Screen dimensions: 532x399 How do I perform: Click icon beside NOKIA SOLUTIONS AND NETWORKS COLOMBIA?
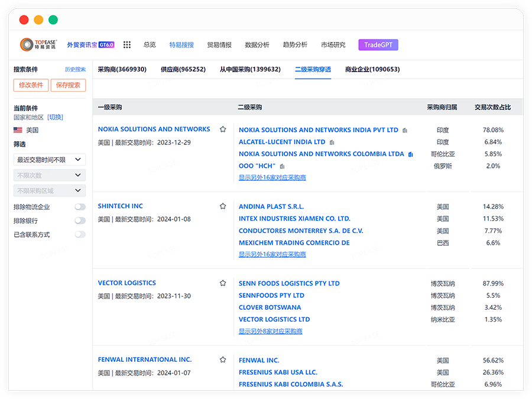pos(410,154)
